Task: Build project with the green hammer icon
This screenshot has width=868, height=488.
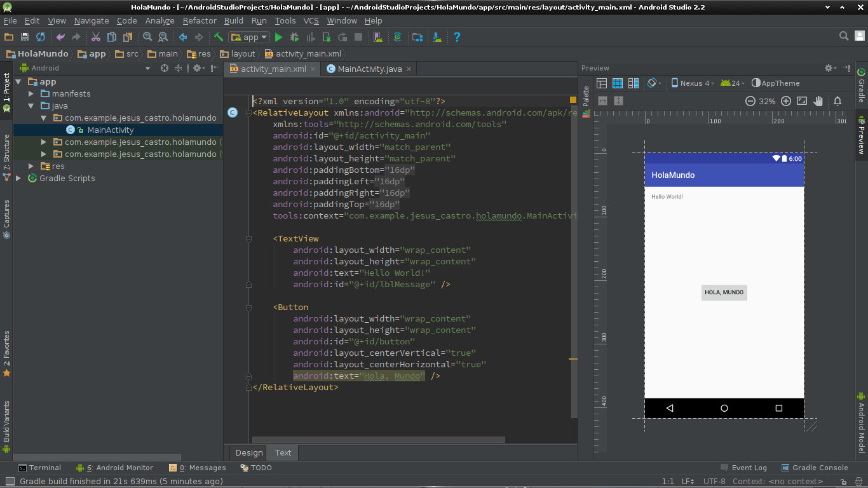Action: 219,37
